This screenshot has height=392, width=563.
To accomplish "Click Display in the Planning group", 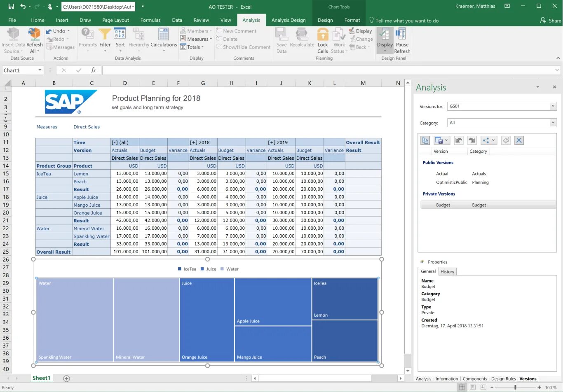I will [x=361, y=31].
